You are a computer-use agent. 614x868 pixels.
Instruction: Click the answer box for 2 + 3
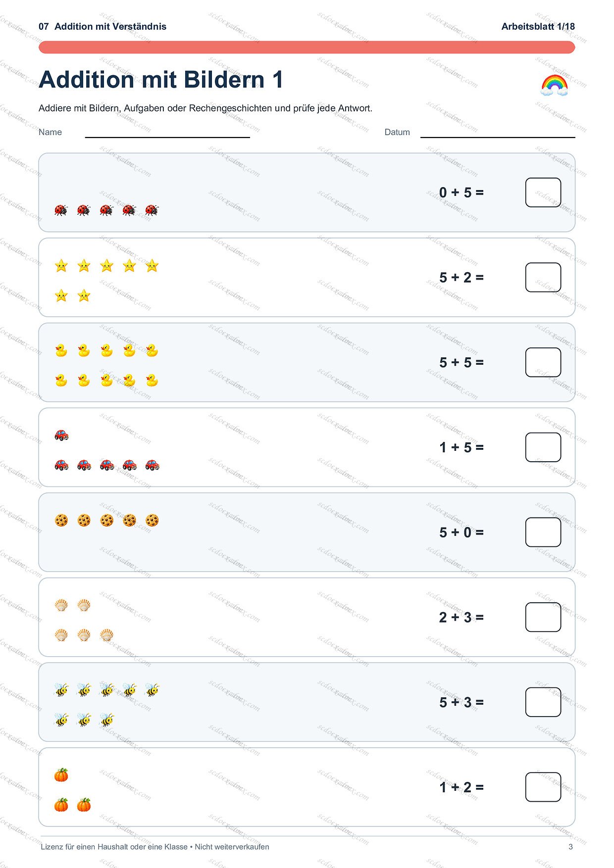click(x=543, y=617)
